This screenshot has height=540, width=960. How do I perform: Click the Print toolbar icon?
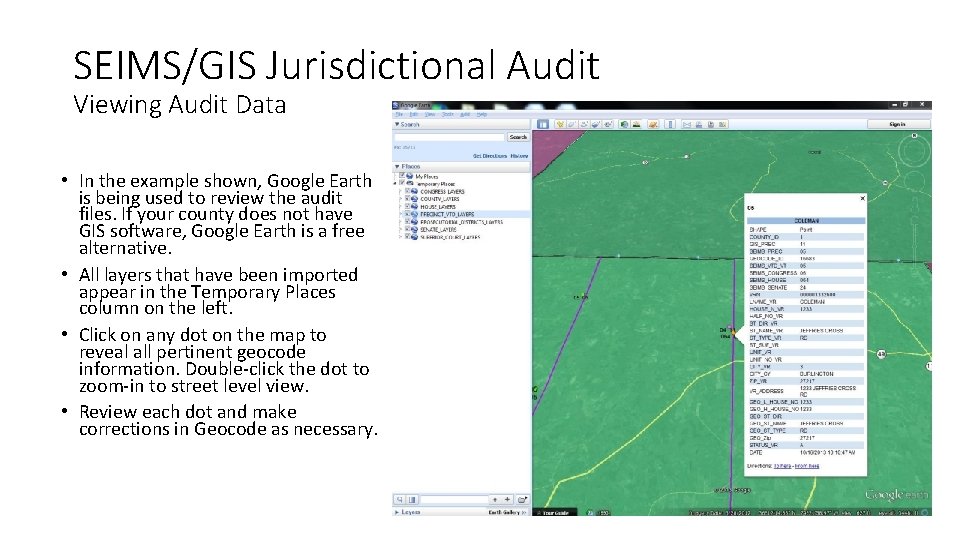tap(699, 124)
